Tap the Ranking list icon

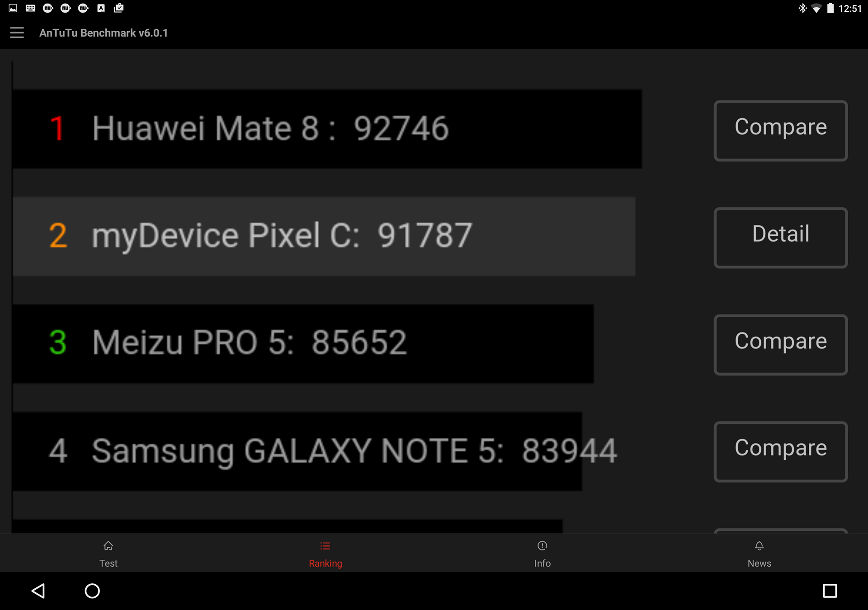pyautogui.click(x=325, y=546)
